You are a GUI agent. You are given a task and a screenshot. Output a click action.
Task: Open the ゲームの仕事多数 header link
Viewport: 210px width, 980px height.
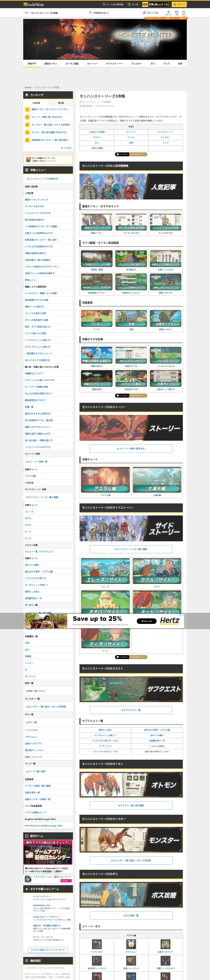(x=113, y=5)
